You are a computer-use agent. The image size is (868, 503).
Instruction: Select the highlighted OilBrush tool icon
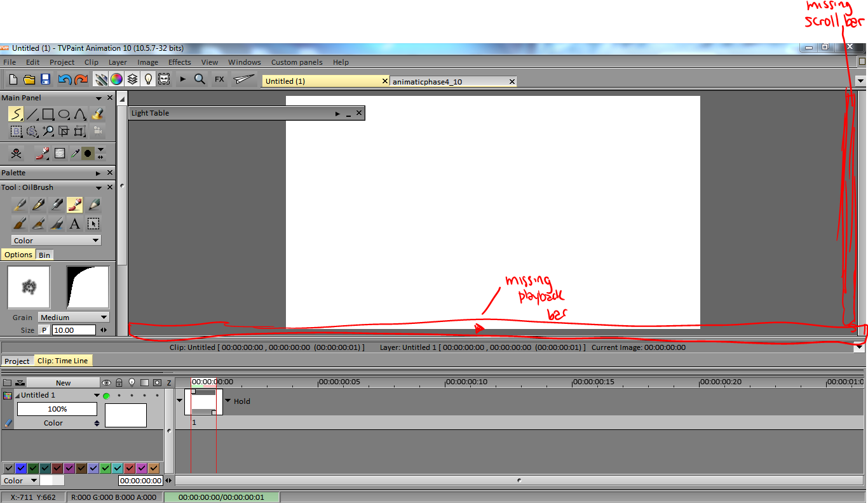pyautogui.click(x=75, y=205)
